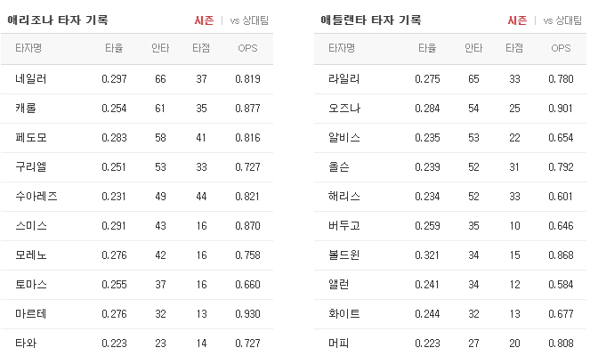Click 안타 column header in 애틀랜타 table

pyautogui.click(x=473, y=48)
